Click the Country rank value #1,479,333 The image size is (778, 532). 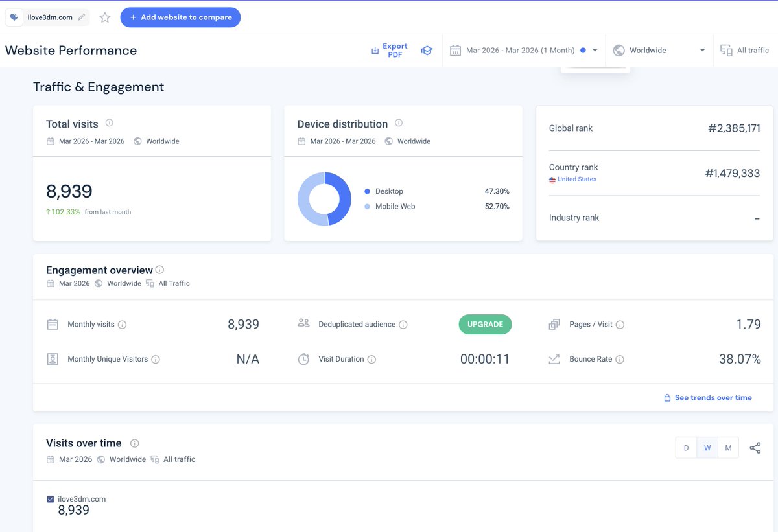733,173
